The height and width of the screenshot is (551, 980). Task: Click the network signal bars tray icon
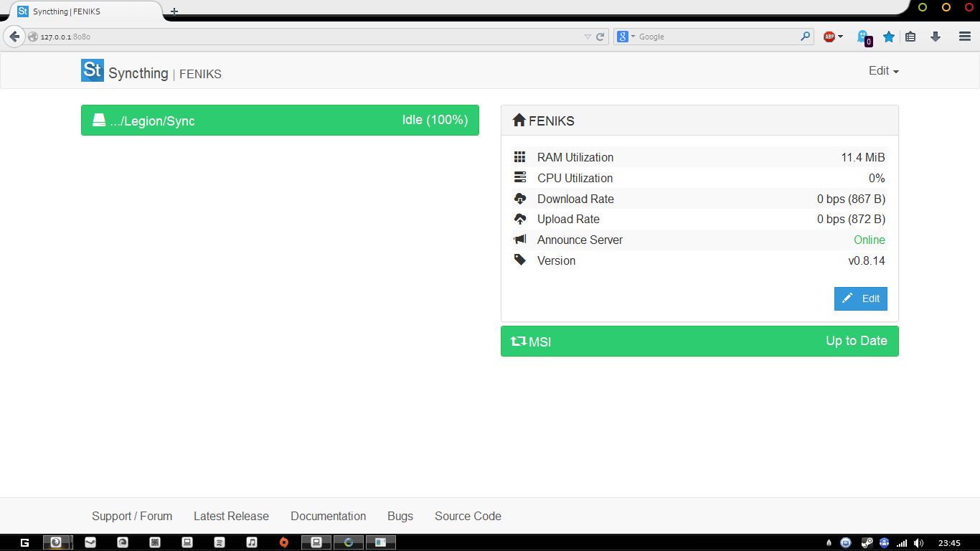[902, 543]
